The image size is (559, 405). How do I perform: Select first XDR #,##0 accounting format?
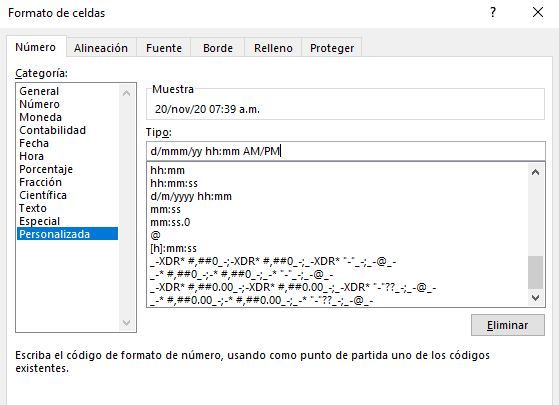coord(337,261)
